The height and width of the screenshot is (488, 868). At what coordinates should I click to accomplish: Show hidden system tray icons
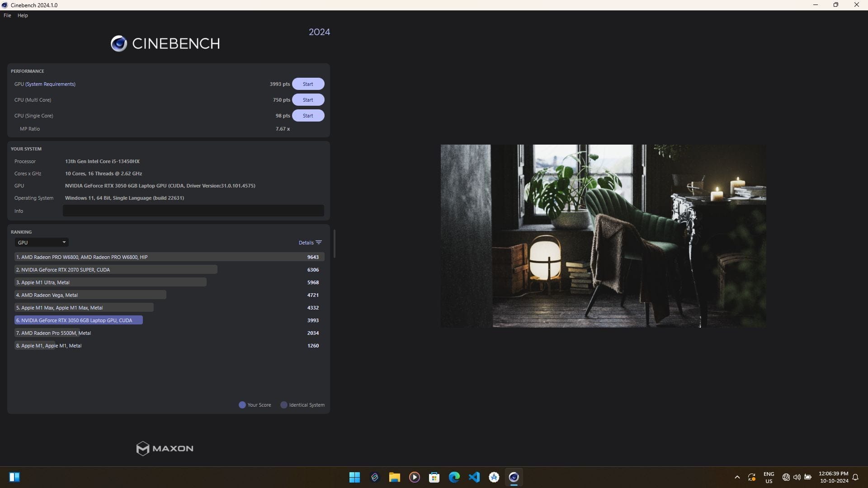[737, 477]
